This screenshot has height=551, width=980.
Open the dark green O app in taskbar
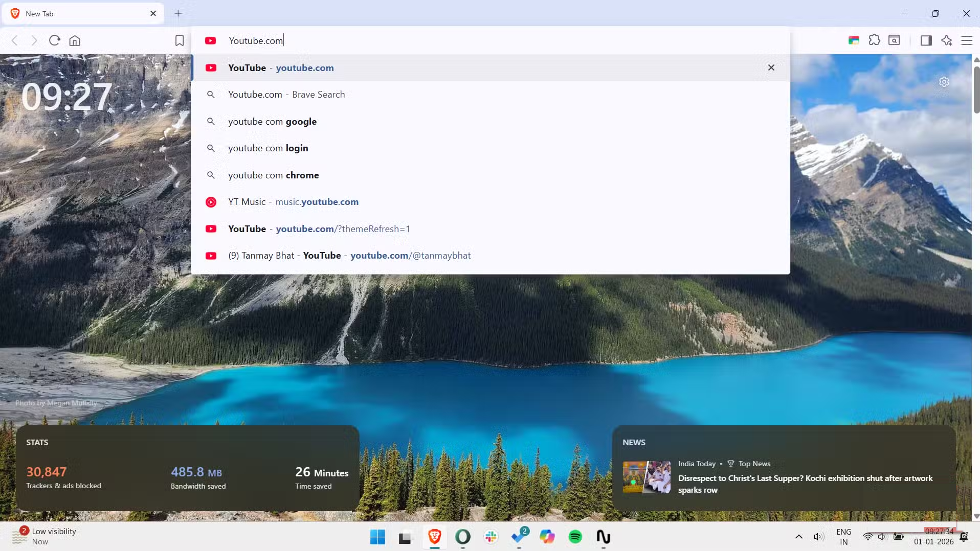point(463,537)
